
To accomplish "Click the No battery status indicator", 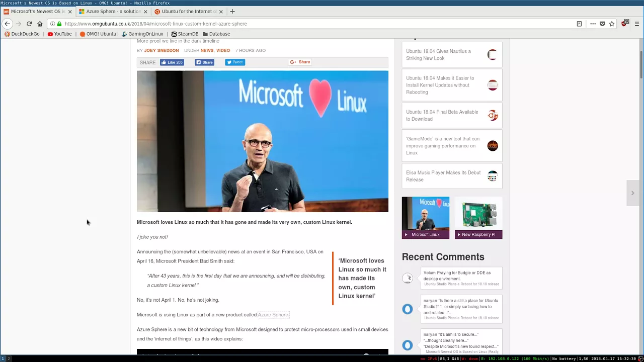I will click(x=563, y=359).
